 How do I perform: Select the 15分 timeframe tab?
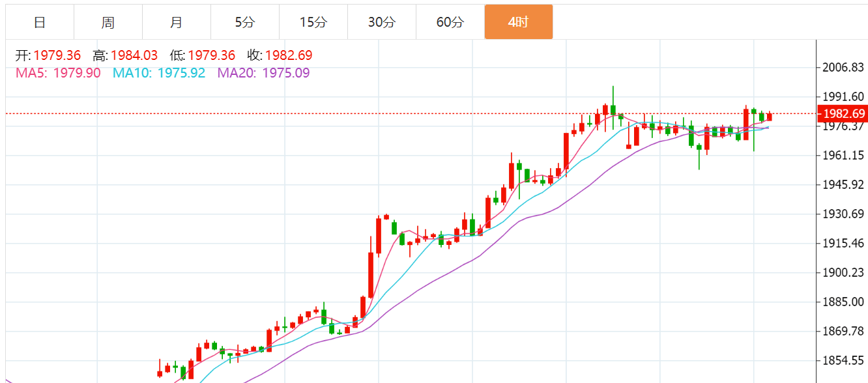click(x=313, y=22)
